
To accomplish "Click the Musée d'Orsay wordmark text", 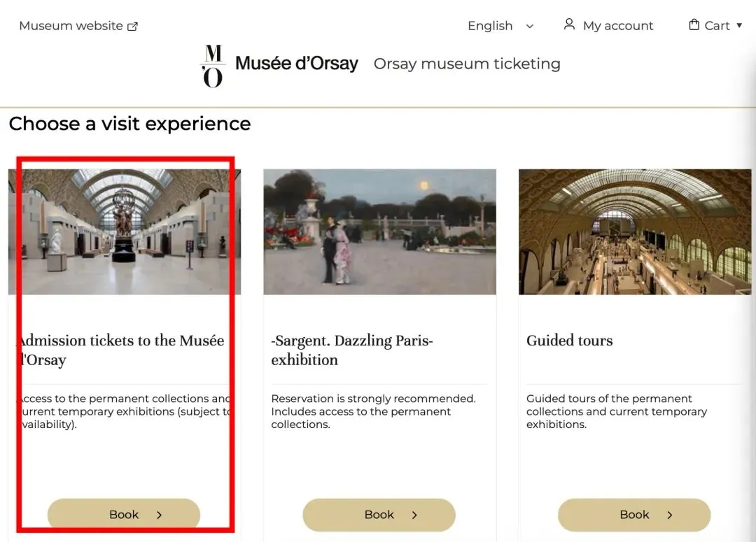I will [x=297, y=64].
